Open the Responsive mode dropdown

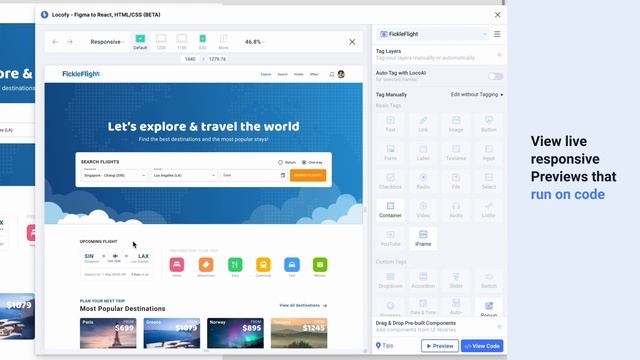107,42
